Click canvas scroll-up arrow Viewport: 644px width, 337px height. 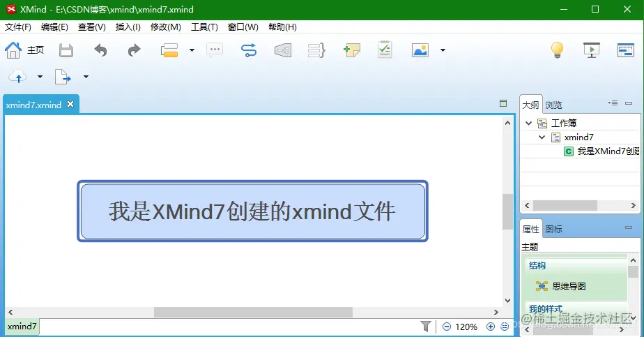coord(507,123)
